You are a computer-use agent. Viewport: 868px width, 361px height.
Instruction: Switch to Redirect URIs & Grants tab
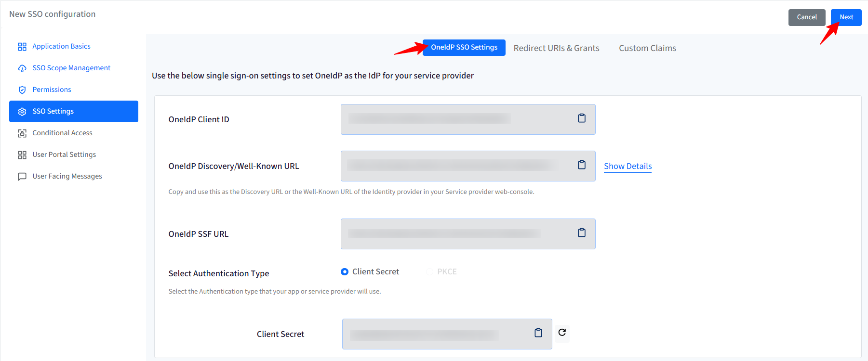556,48
